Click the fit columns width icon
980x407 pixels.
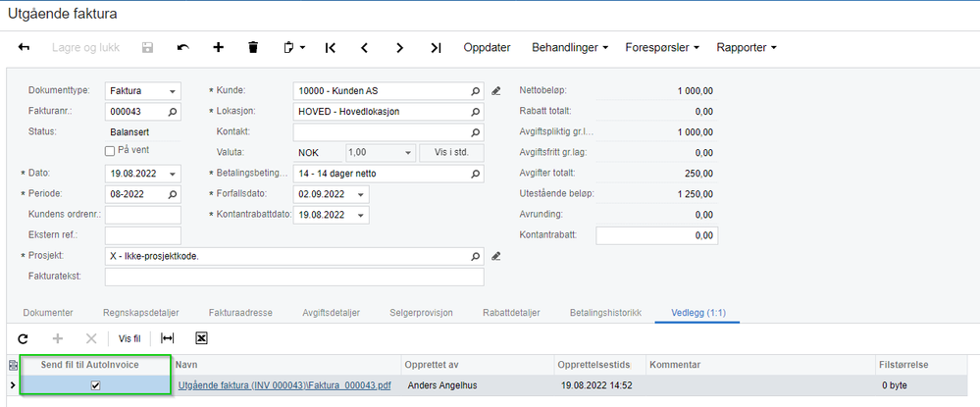point(168,339)
